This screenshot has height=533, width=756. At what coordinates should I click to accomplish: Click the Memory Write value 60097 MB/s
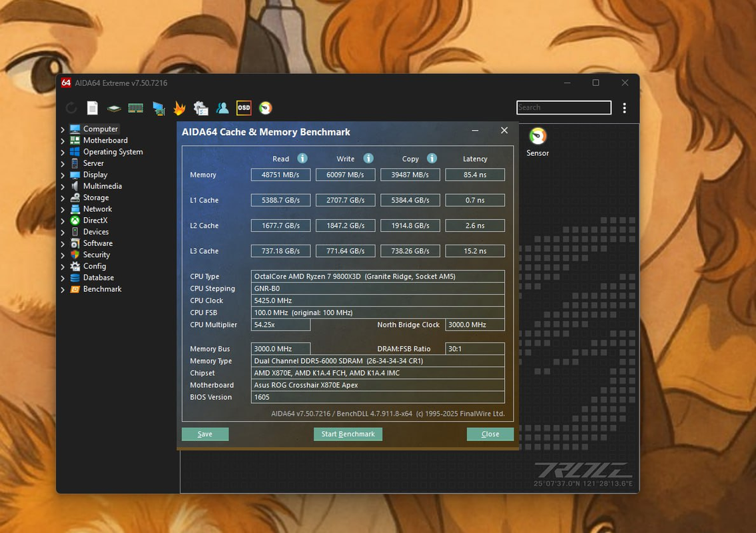pos(345,175)
